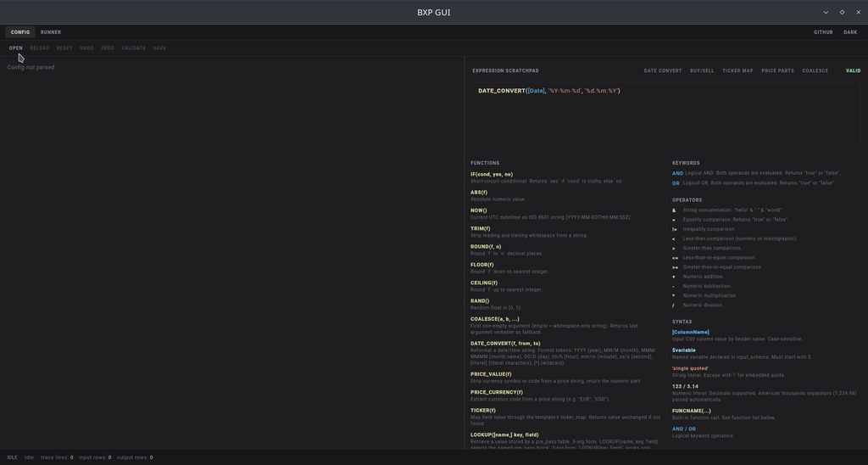Viewport: 868px width, 465px height.
Task: Click the EXPRESSION SCRATCHPAD heading
Action: [505, 71]
